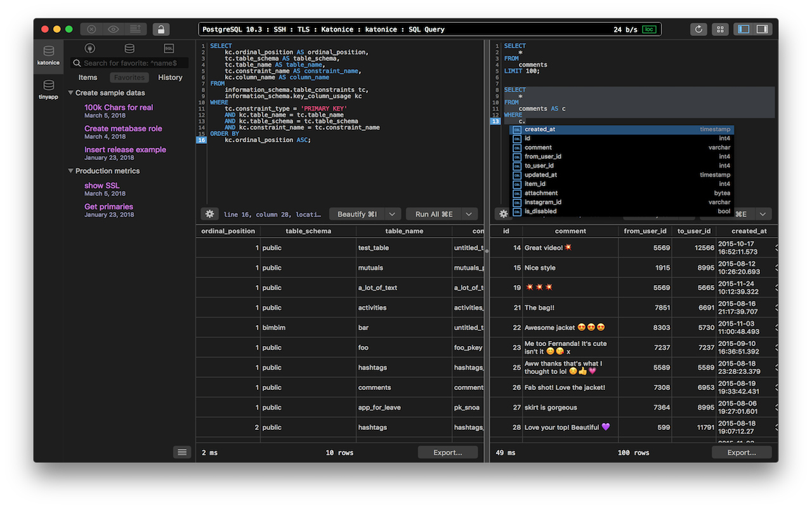Click the gear icon below the left query editor
The width and height of the screenshot is (812, 508).
pyautogui.click(x=209, y=214)
